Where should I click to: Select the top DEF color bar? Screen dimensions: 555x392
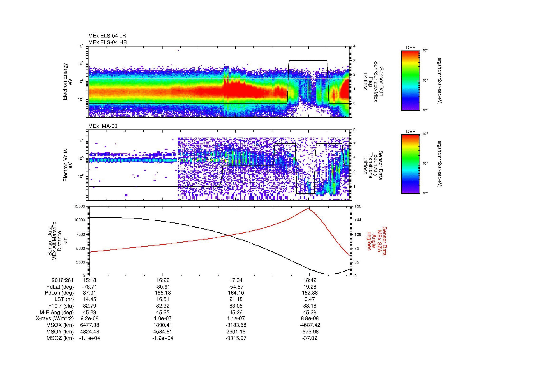coord(410,80)
